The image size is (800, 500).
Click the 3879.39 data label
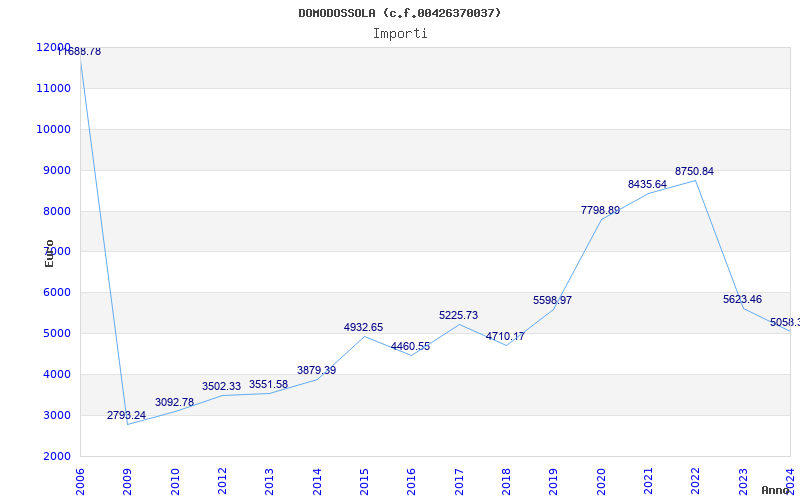point(316,370)
